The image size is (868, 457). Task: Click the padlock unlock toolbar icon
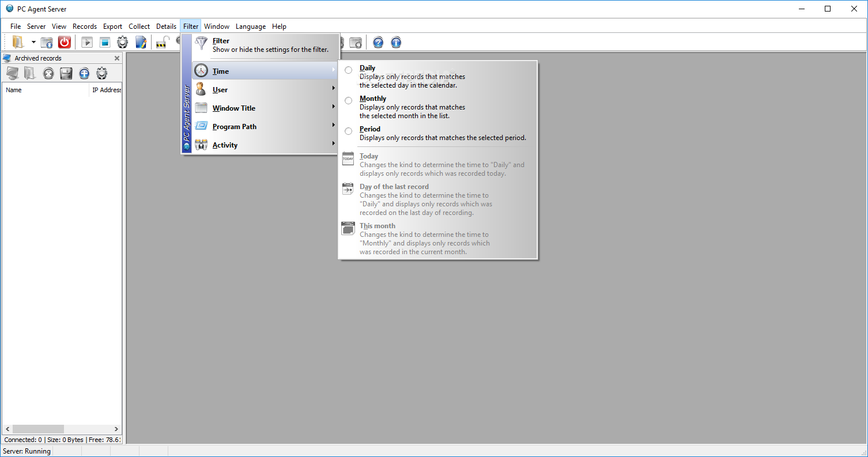(163, 42)
